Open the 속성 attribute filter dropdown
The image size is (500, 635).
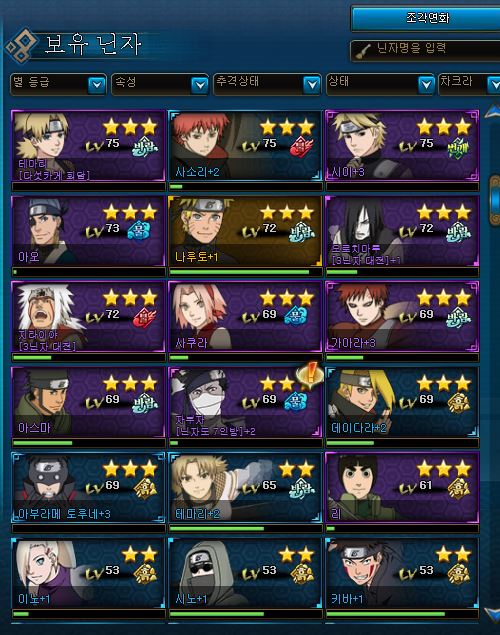160,84
